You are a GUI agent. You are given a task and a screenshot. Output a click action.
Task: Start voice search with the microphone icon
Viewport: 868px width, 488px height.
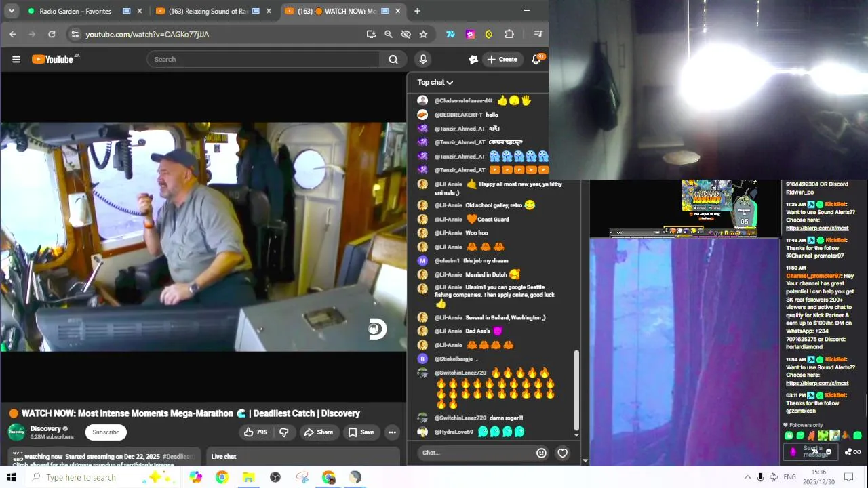coord(423,60)
